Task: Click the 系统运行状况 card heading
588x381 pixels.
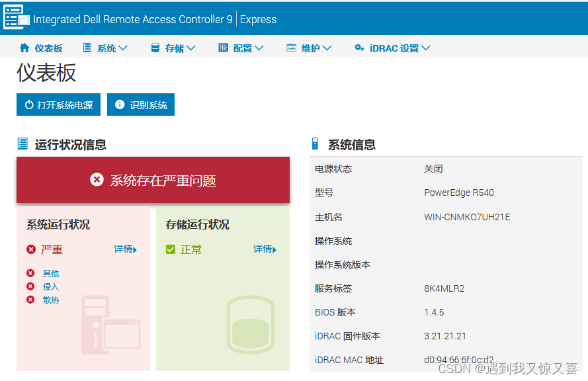Action: click(x=58, y=225)
